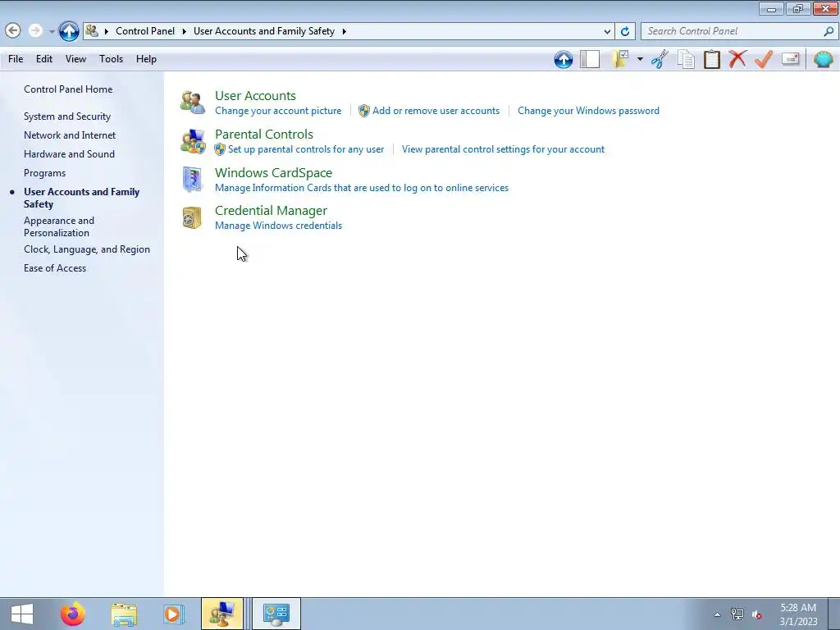Click the blue Up arrow beside address bar

point(69,31)
